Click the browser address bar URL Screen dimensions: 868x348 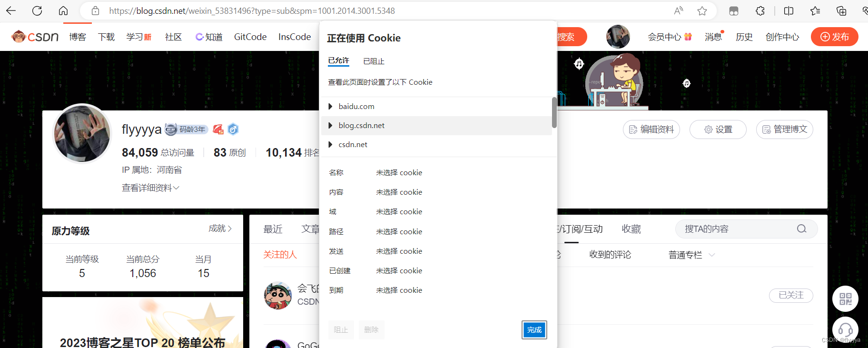252,10
